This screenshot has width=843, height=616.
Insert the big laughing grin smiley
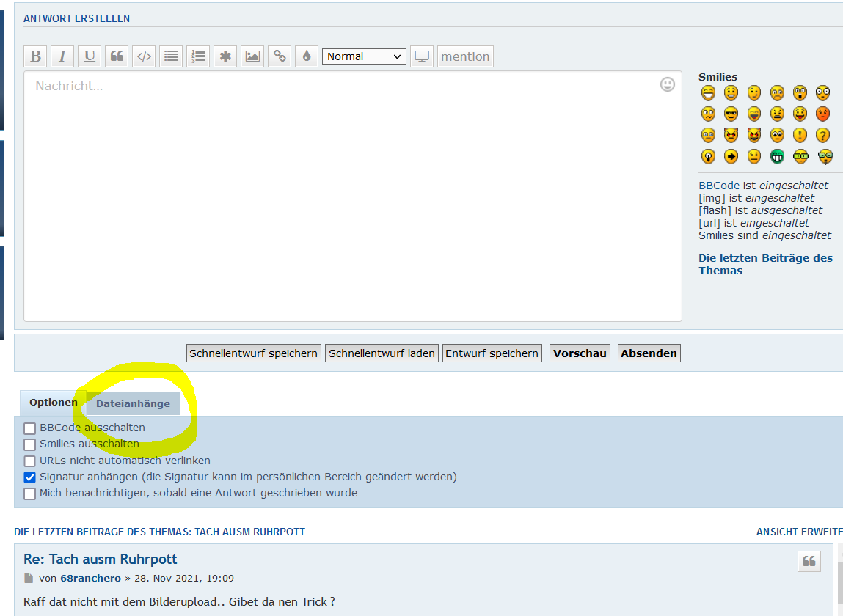coord(709,93)
